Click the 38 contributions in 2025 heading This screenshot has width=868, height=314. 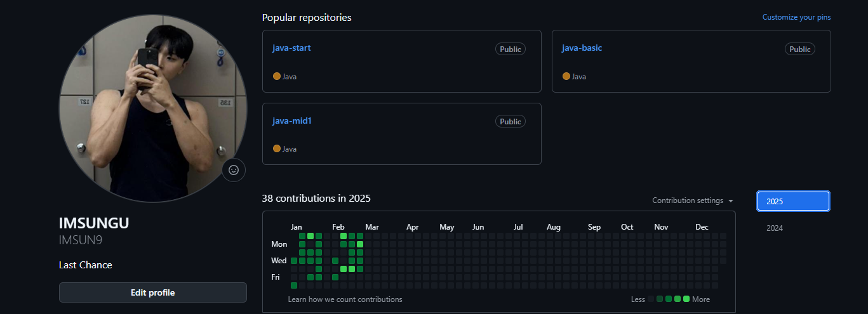pyautogui.click(x=316, y=198)
